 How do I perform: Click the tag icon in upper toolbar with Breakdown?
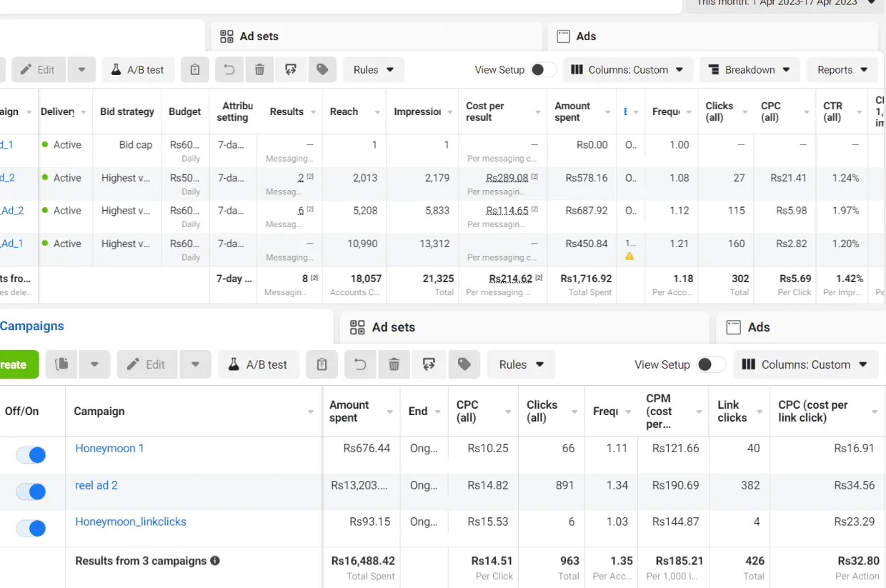pyautogui.click(x=322, y=70)
